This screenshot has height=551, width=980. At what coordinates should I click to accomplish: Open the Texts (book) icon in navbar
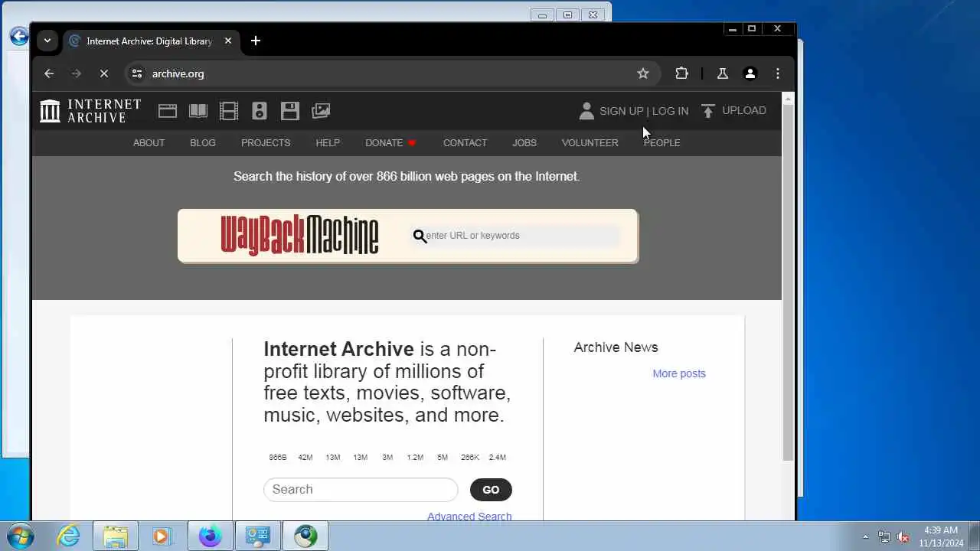tap(198, 111)
